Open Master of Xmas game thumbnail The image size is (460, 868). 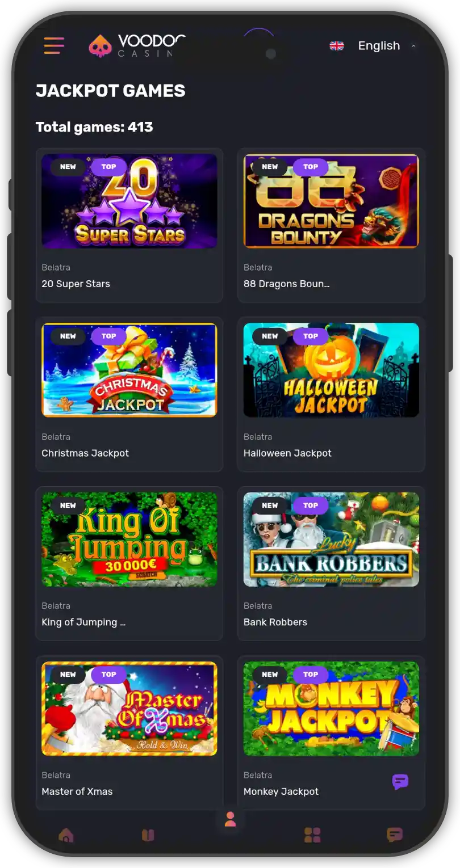point(129,709)
